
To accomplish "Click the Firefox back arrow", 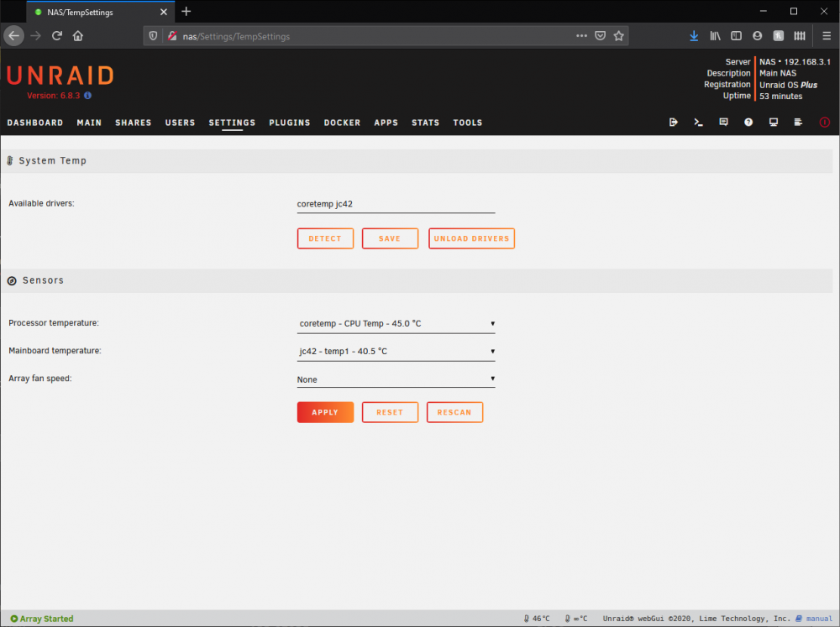I will pos(14,36).
